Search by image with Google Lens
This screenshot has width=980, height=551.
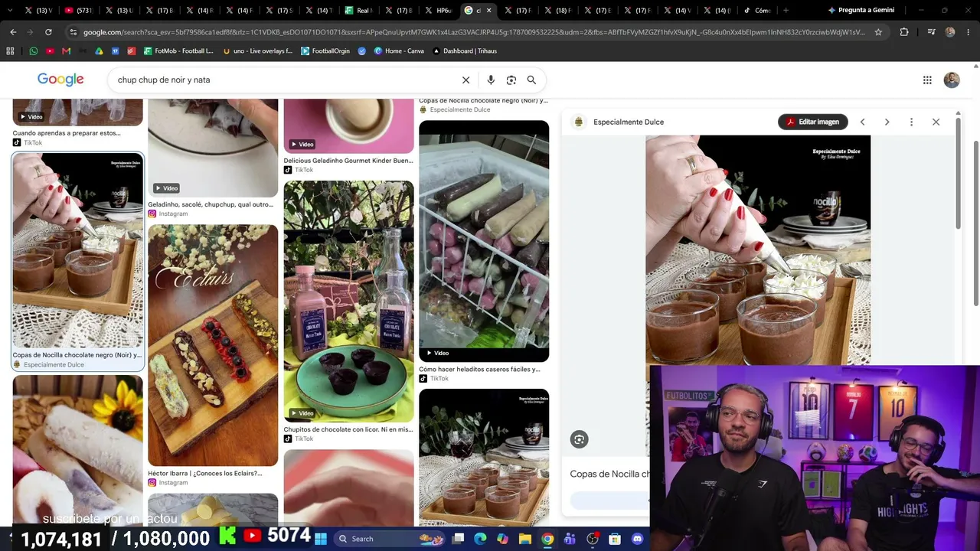[x=511, y=80]
